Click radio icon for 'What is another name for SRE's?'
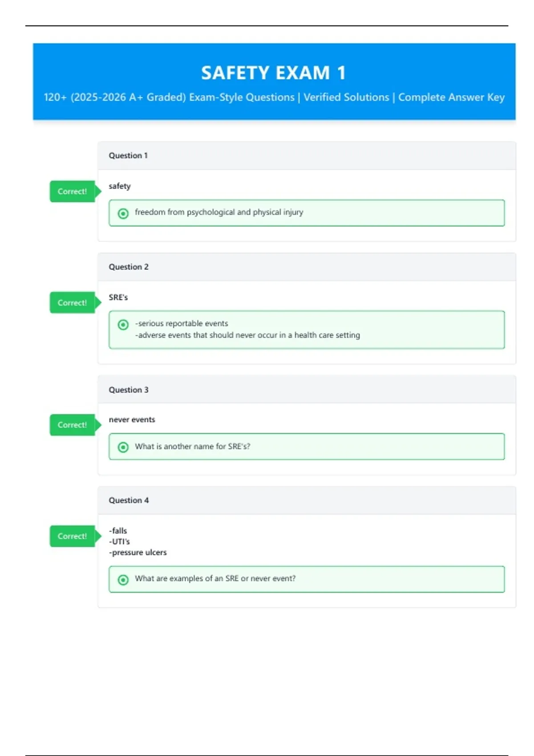This screenshot has height=756, width=534. [123, 447]
